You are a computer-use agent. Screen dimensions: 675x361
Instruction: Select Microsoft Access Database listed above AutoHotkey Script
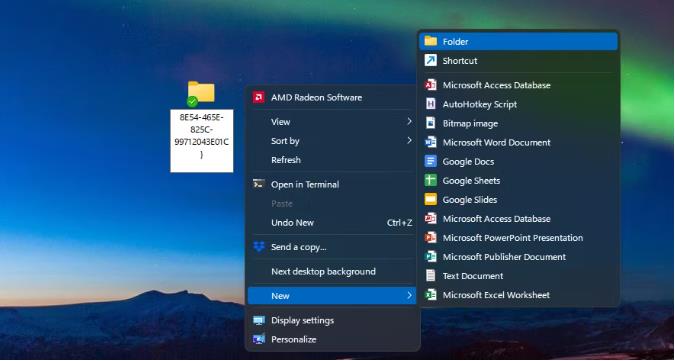(x=518, y=85)
